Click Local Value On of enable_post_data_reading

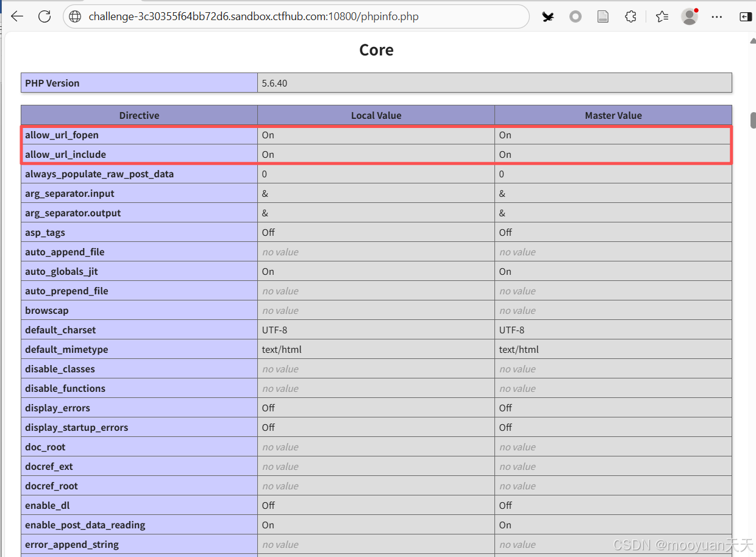268,525
